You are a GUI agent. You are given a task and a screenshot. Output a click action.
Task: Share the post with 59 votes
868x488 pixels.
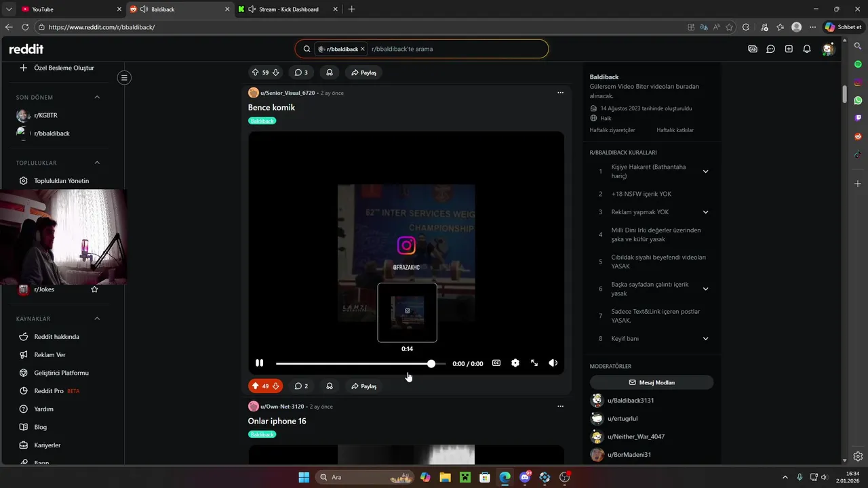pos(363,72)
